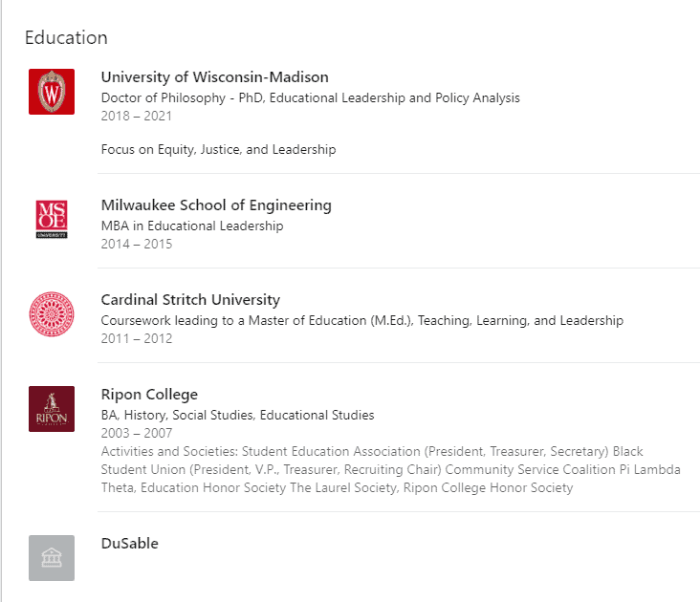Click the Master of Education coursework description
The height and width of the screenshot is (602, 700).
362,320
